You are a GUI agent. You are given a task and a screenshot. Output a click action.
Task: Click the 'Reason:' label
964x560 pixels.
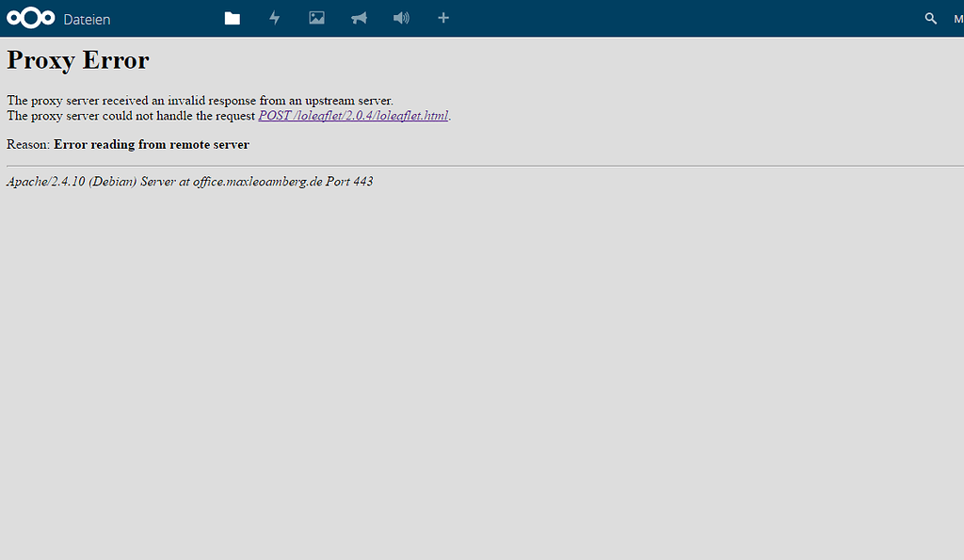[x=28, y=145]
